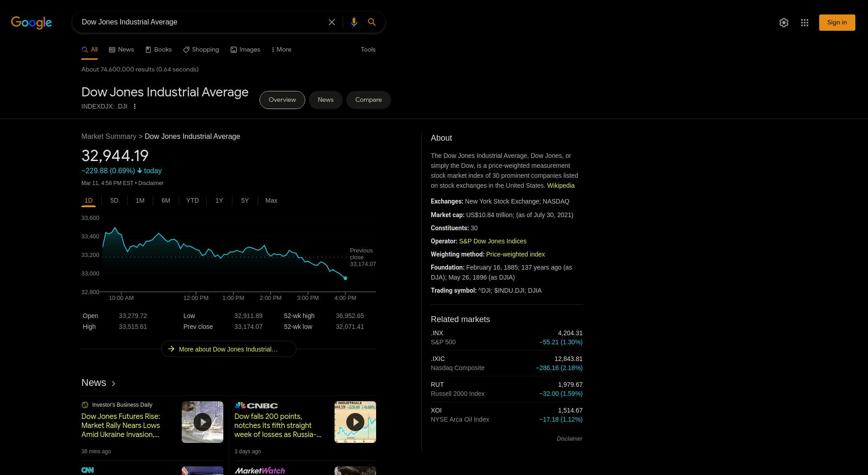Open the NYSE Arca Oil Index row
Viewport: 868px width, 475px height.
[506, 415]
